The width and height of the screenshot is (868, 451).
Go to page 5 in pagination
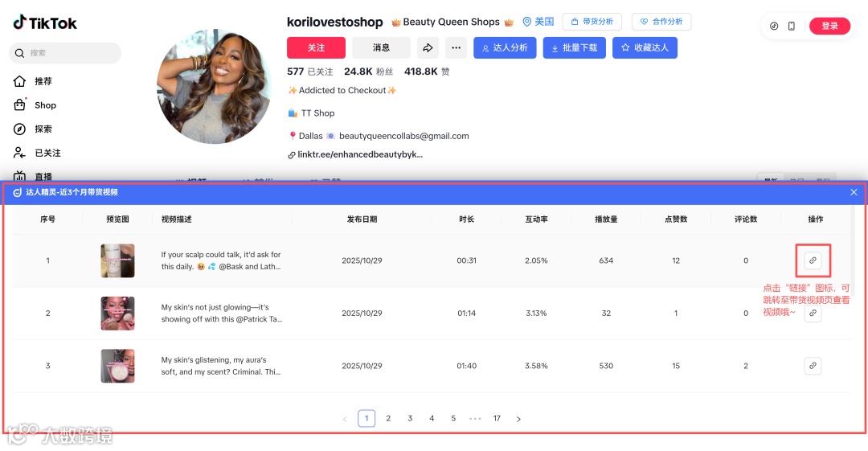pos(452,418)
